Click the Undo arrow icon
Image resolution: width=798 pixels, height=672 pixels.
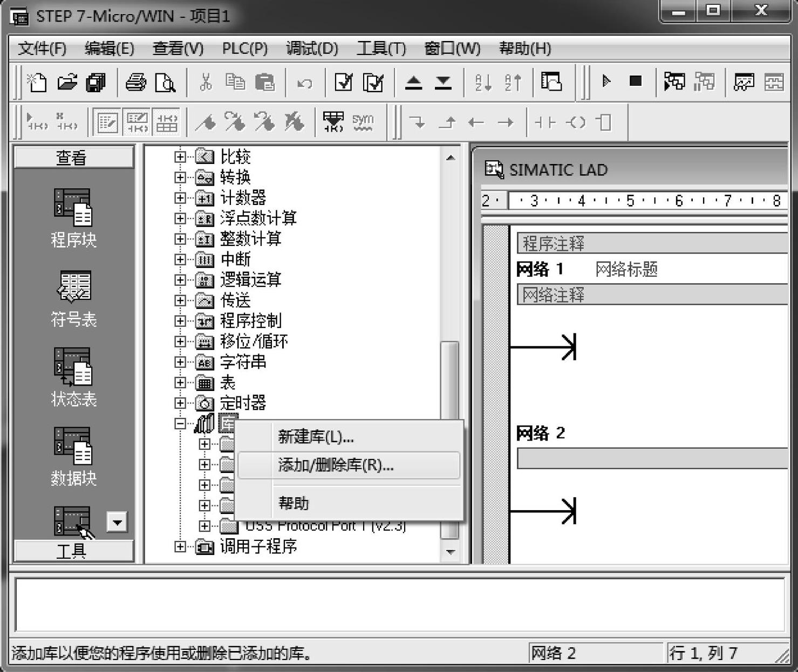(305, 83)
